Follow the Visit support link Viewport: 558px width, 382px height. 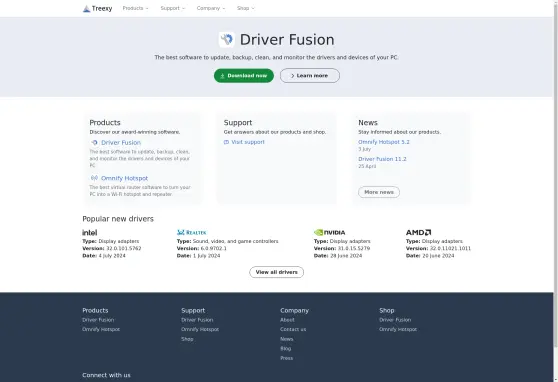pos(248,142)
